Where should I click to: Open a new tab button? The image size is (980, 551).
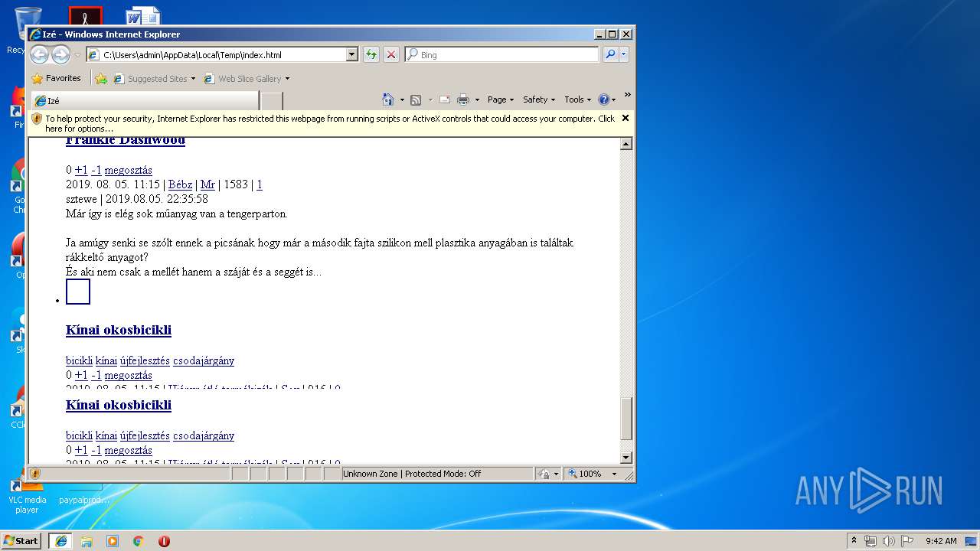pyautogui.click(x=272, y=101)
